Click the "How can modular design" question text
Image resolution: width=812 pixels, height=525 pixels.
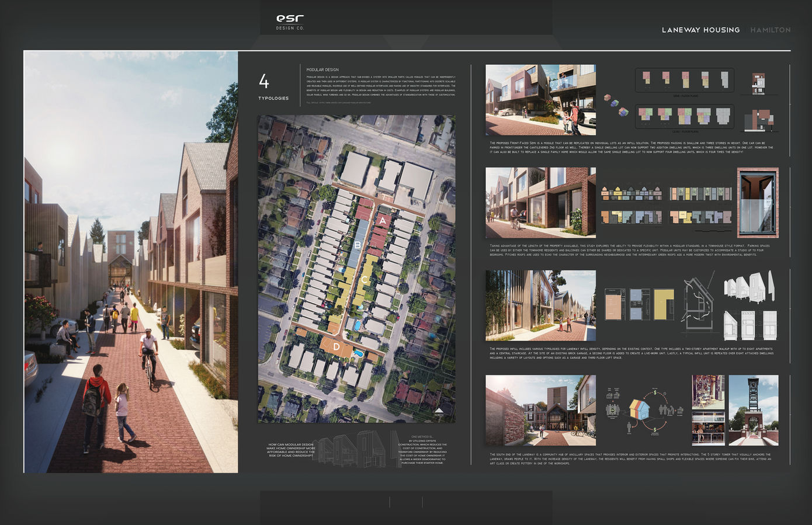coord(291,450)
